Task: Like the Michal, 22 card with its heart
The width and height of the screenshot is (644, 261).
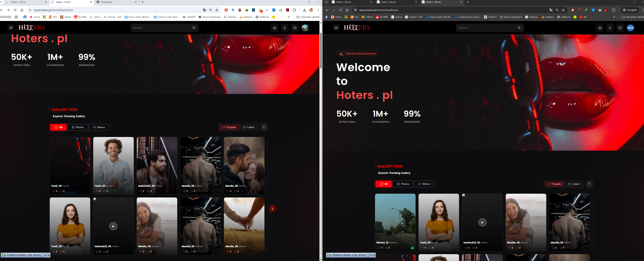Action: pos(379,248)
